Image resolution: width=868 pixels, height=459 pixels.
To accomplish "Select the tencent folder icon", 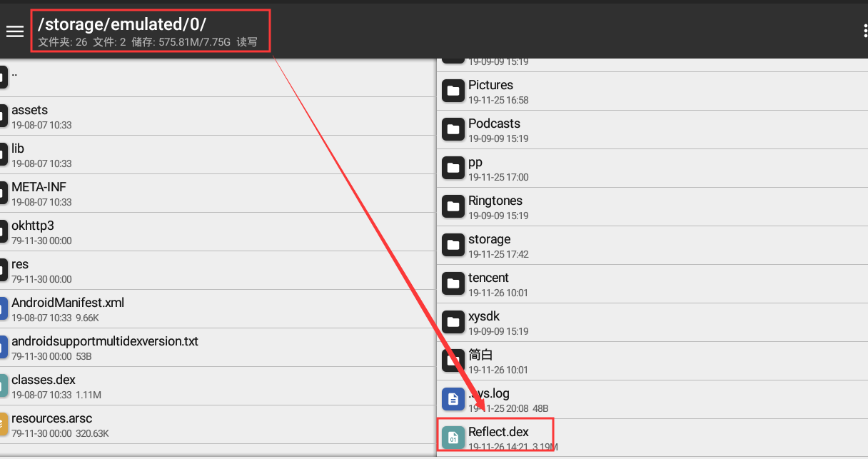I will (453, 284).
